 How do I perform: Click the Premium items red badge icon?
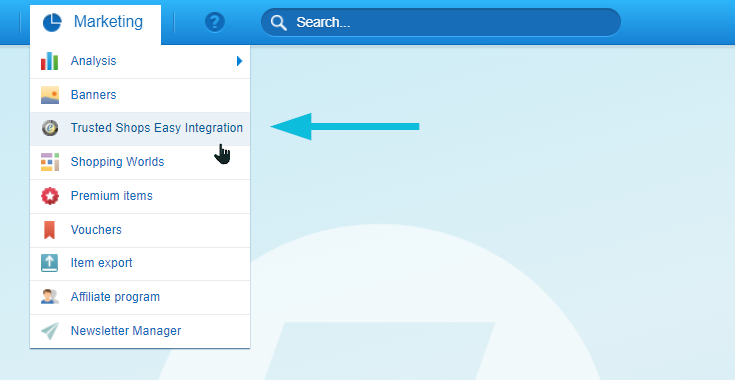click(x=50, y=196)
